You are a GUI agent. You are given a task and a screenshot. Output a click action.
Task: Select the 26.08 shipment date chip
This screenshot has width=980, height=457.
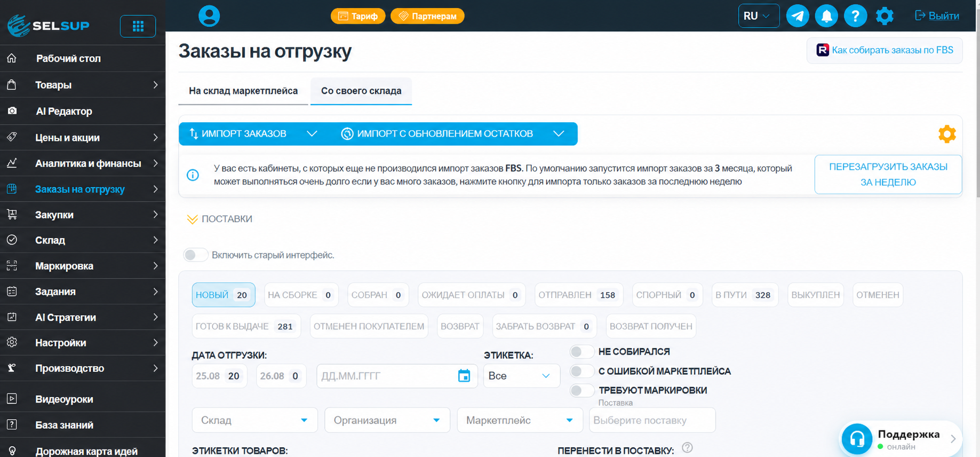281,376
